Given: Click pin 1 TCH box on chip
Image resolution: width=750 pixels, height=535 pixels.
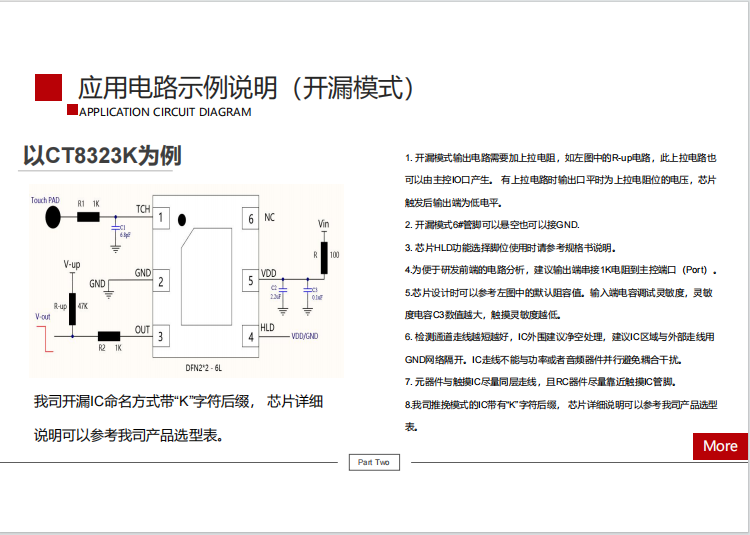Looking at the screenshot, I should point(161,218).
